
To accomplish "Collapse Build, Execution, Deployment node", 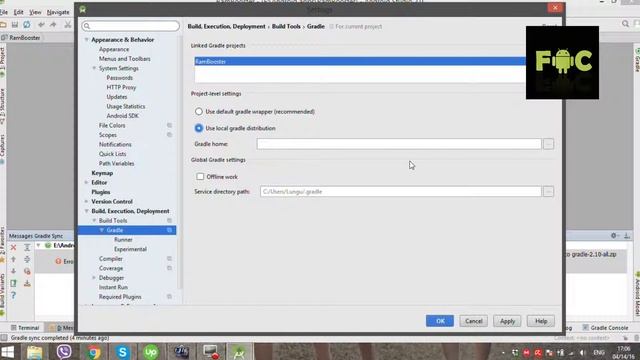I will 87,211.
